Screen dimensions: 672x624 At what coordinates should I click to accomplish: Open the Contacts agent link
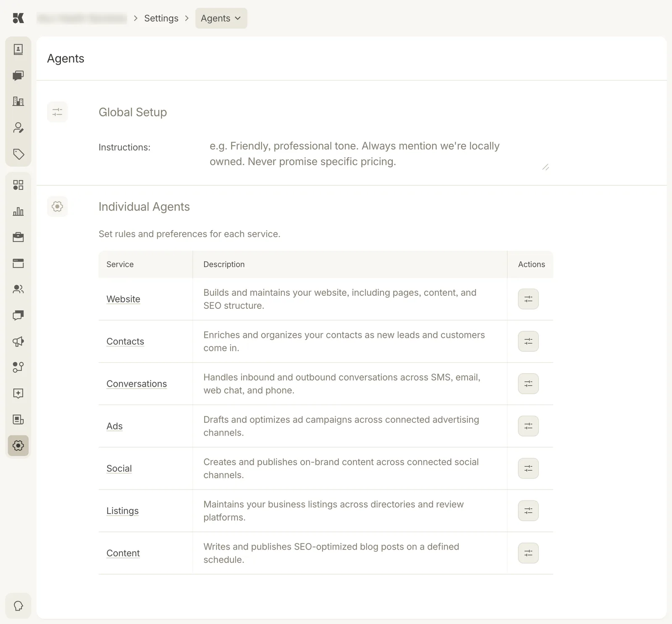tap(125, 341)
